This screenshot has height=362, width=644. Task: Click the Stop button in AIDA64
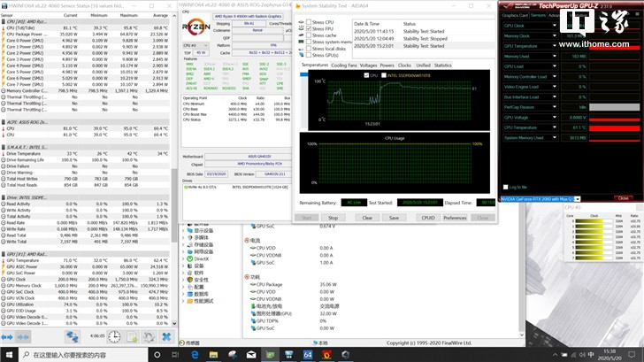[332, 217]
